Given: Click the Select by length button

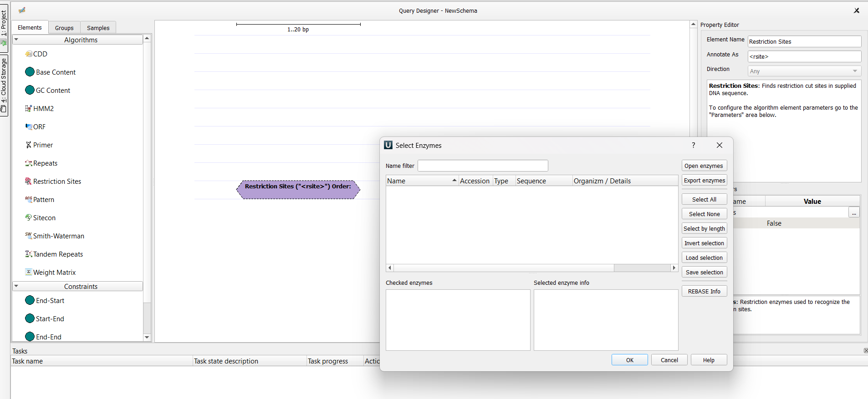Looking at the screenshot, I should click(704, 228).
